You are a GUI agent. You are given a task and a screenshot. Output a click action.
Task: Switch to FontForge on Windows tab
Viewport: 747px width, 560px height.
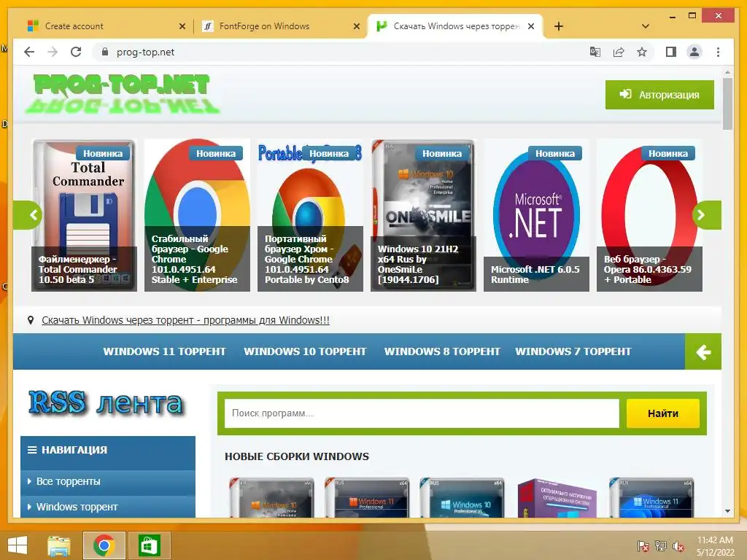280,26
